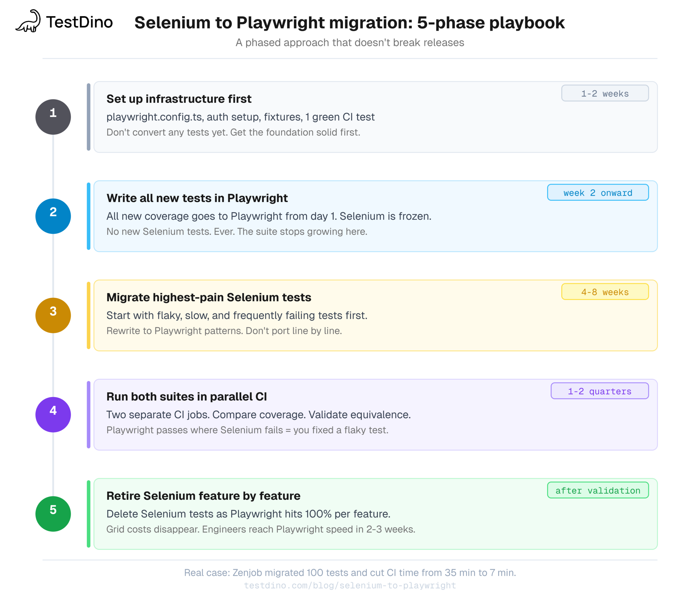
Task: Click the TestDino dinosaur logo icon
Action: tap(28, 21)
